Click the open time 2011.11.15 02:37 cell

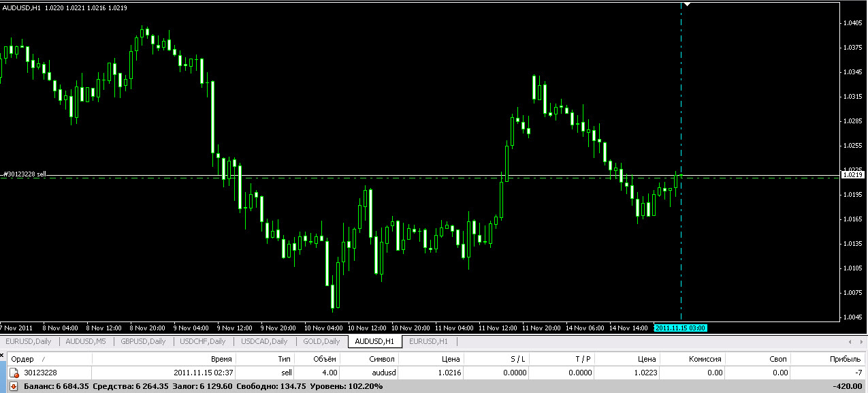click(x=204, y=373)
